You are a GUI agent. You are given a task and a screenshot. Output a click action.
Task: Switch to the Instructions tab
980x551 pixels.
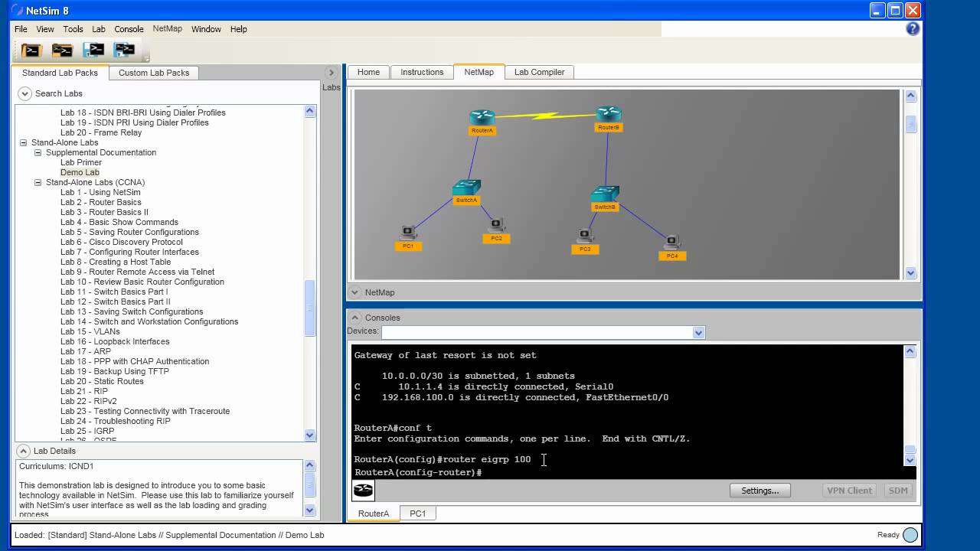pyautogui.click(x=422, y=72)
